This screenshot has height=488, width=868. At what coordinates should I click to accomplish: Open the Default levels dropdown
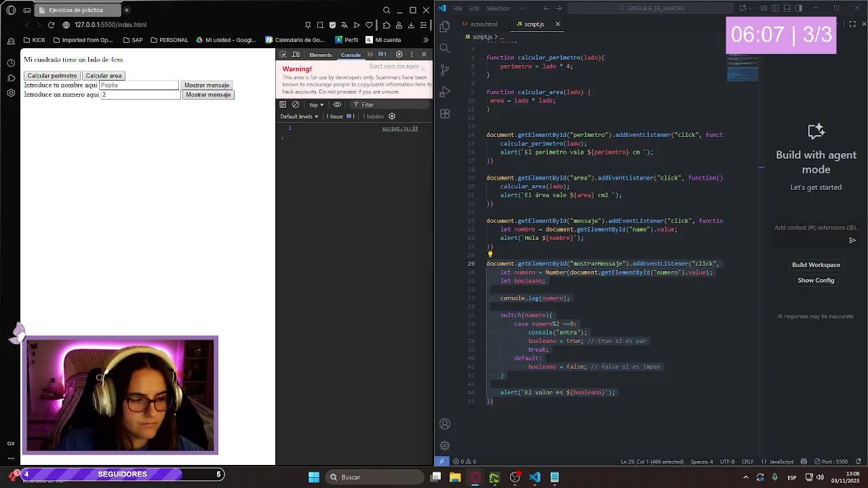299,117
